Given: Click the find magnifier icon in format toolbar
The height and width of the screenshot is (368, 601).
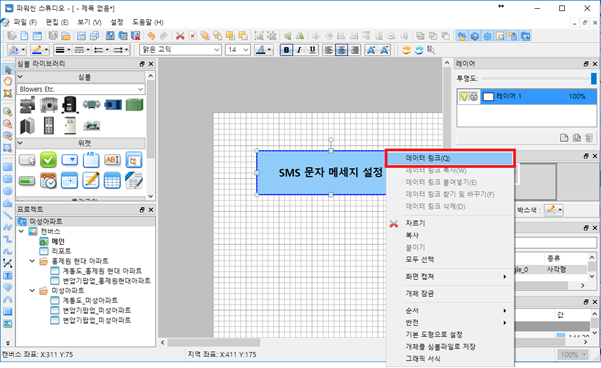Looking at the screenshot, I should point(431,50).
